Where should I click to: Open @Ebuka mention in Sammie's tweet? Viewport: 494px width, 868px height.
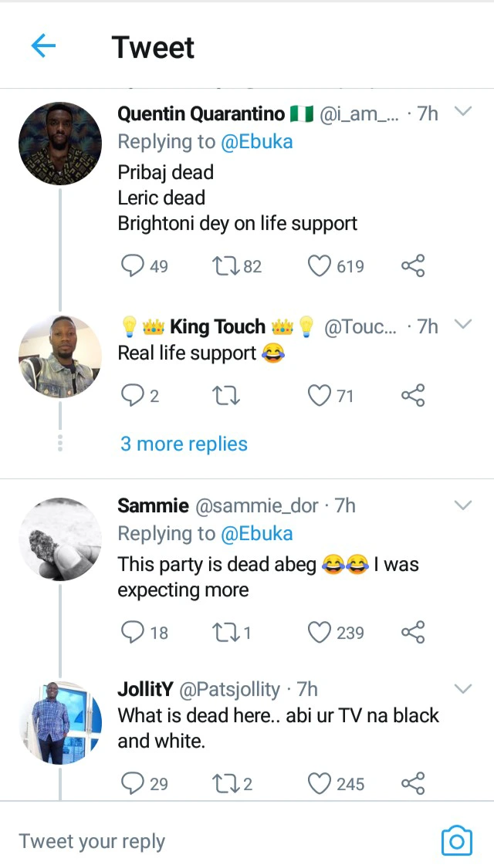pyautogui.click(x=257, y=533)
